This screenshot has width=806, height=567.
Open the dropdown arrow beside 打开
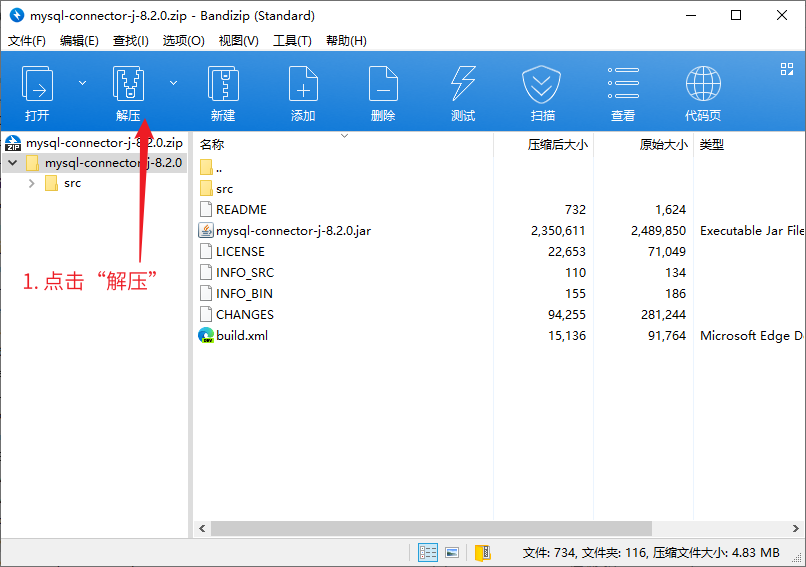click(82, 83)
